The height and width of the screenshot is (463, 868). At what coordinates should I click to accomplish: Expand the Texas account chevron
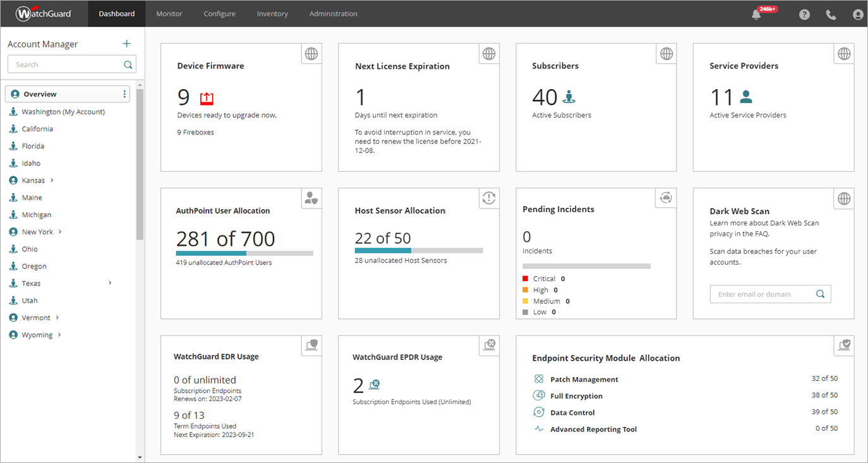(110, 283)
